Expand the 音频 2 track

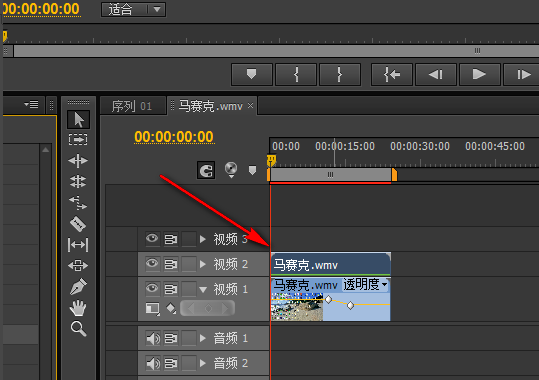[x=203, y=363]
